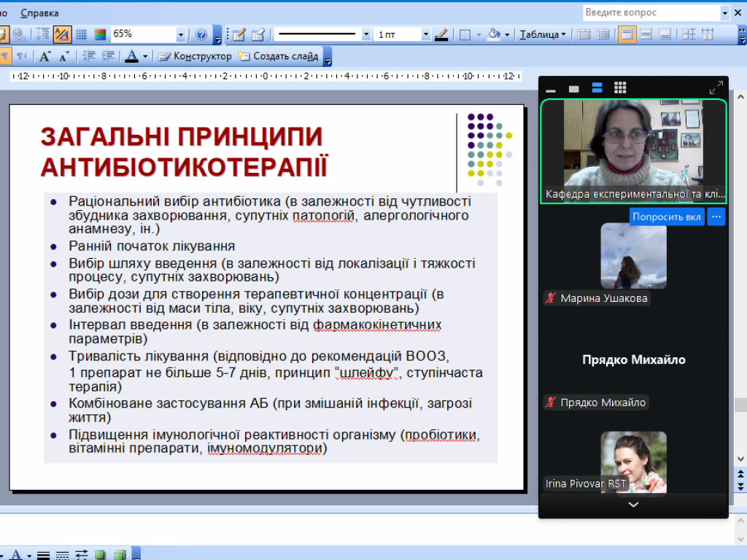Expand the Таблица dropdown menu
Image resolution: width=747 pixels, height=560 pixels.
click(543, 34)
